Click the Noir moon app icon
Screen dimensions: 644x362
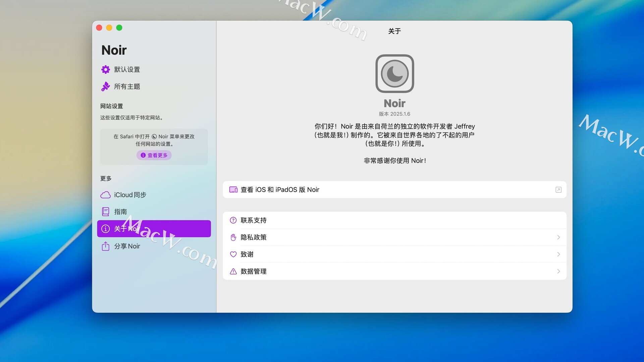(394, 73)
